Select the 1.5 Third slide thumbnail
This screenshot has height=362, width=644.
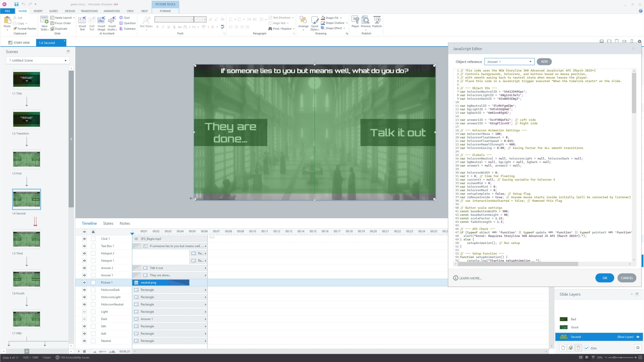click(x=26, y=239)
